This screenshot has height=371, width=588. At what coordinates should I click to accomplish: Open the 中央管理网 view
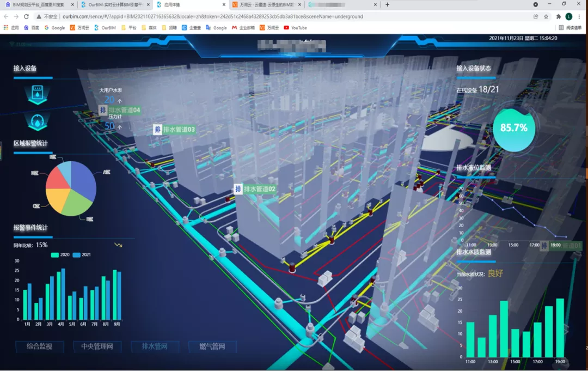[97, 346]
